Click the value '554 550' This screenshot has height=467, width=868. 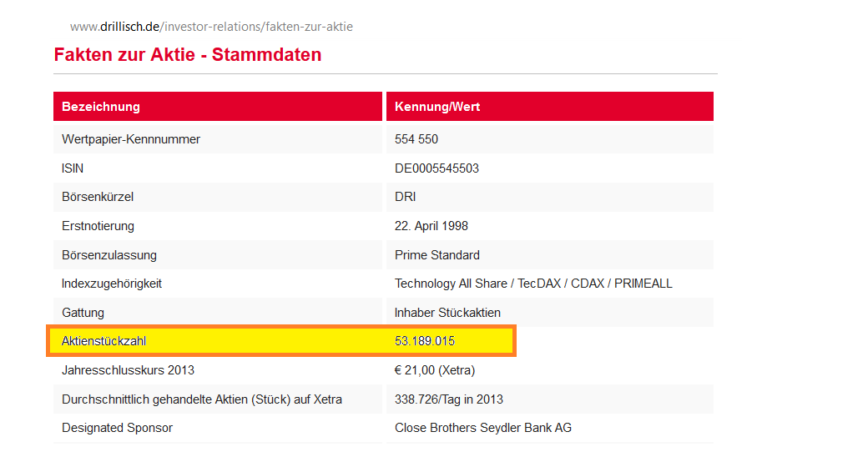(x=416, y=139)
